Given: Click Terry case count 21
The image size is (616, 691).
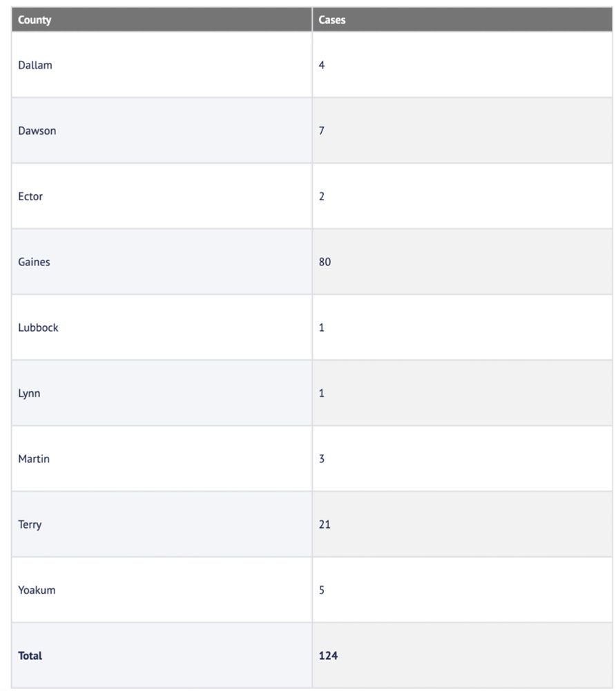Looking at the screenshot, I should click(x=325, y=524).
